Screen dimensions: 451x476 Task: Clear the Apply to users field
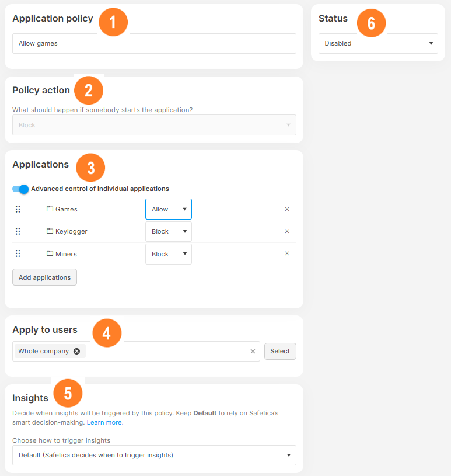click(x=252, y=351)
